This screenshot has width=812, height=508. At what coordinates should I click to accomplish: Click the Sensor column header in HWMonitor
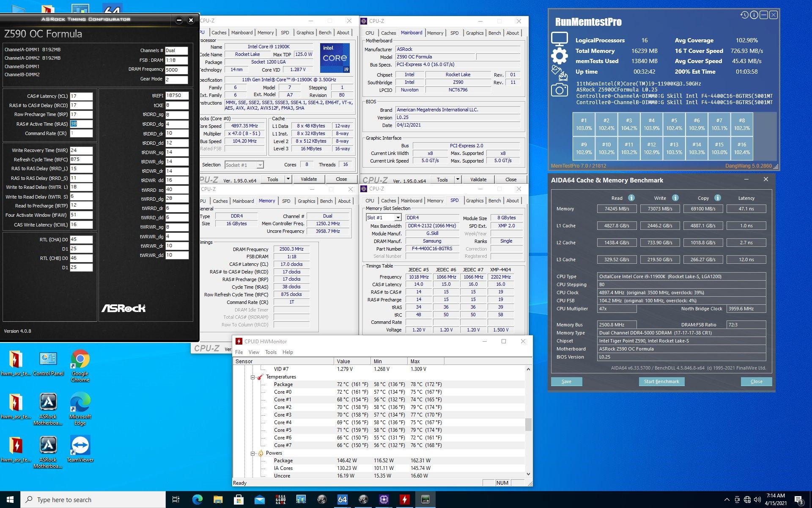click(x=283, y=361)
